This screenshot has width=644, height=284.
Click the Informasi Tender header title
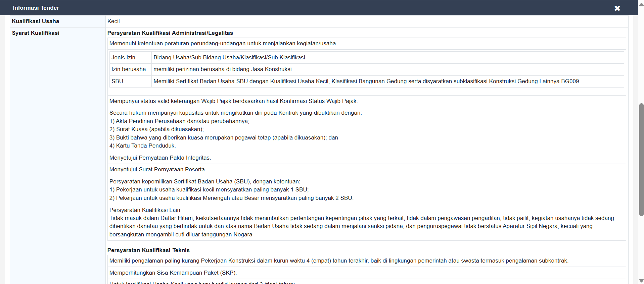click(x=36, y=8)
